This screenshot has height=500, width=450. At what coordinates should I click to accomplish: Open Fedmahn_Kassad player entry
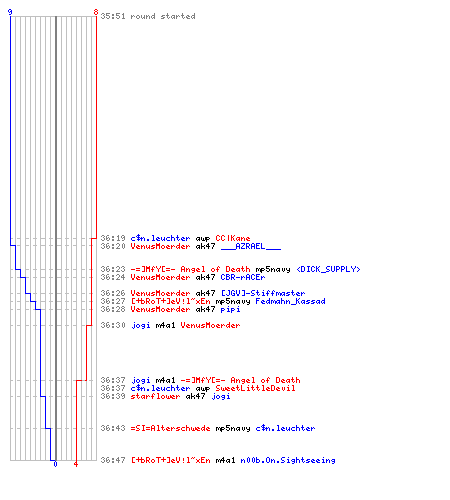[x=290, y=301]
